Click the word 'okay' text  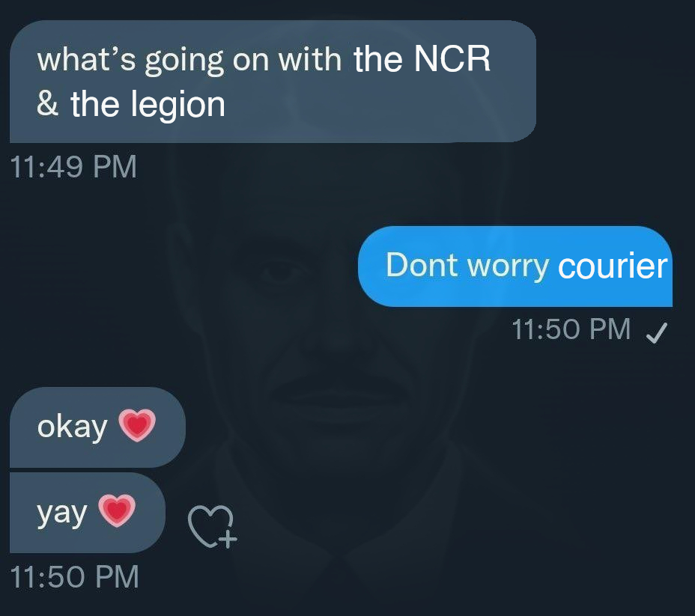[72, 427]
